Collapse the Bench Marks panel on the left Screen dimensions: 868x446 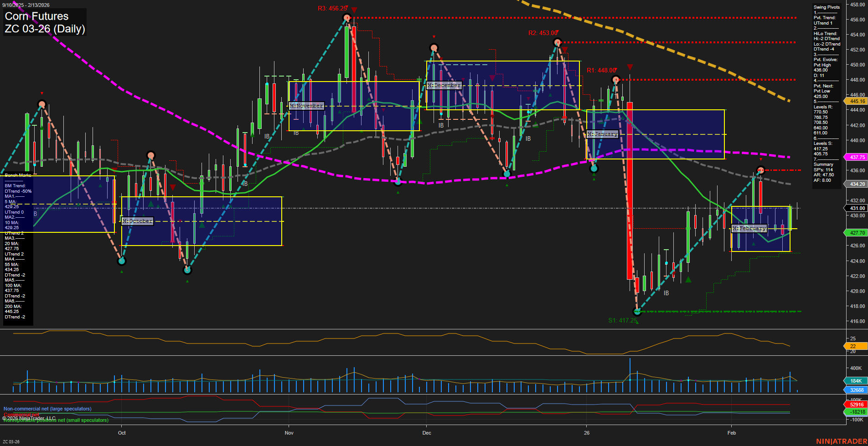coord(17,175)
